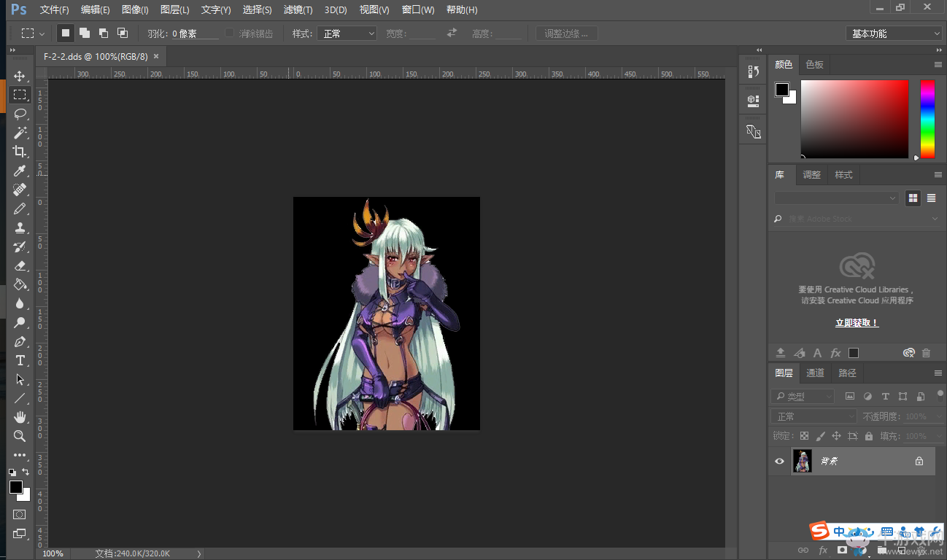
Task: Choose the New selection mode button
Action: pyautogui.click(x=66, y=33)
